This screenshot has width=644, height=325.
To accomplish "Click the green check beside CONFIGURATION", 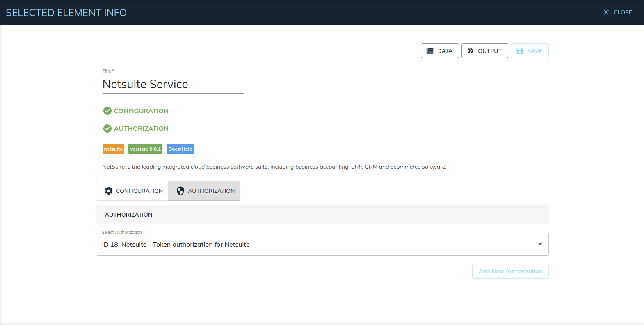I will 107,111.
